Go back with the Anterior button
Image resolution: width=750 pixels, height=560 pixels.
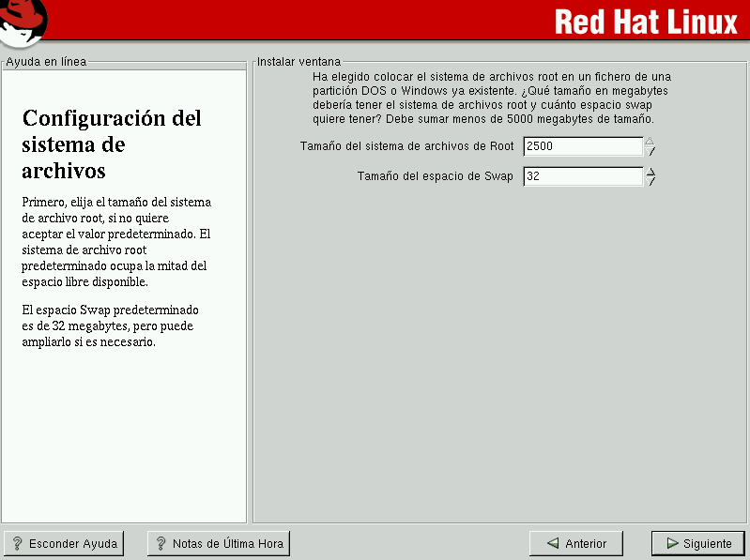point(576,543)
